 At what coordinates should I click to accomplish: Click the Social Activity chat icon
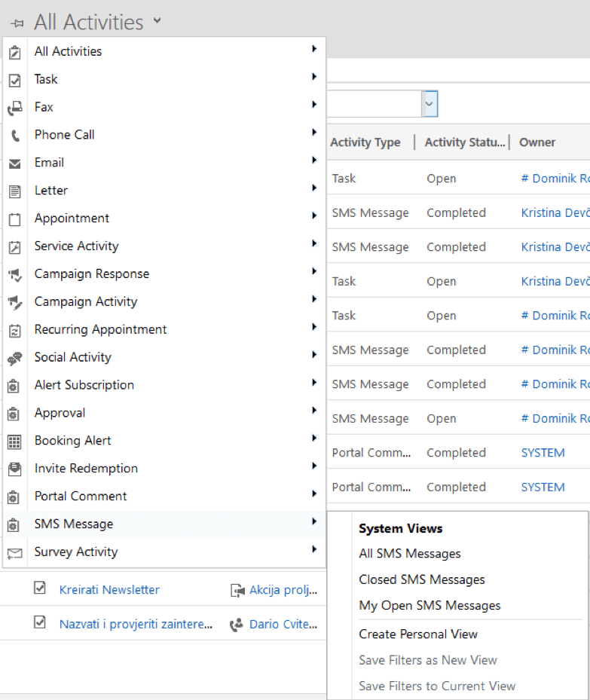click(x=14, y=359)
